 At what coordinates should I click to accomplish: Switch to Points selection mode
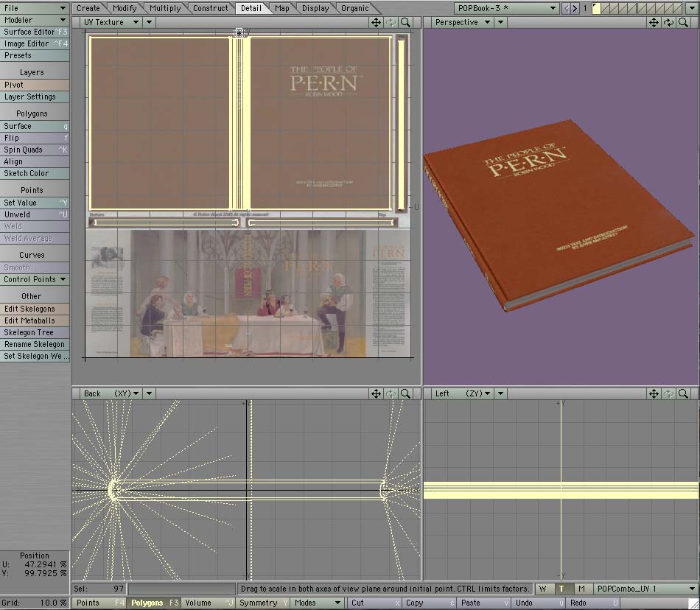[99, 603]
